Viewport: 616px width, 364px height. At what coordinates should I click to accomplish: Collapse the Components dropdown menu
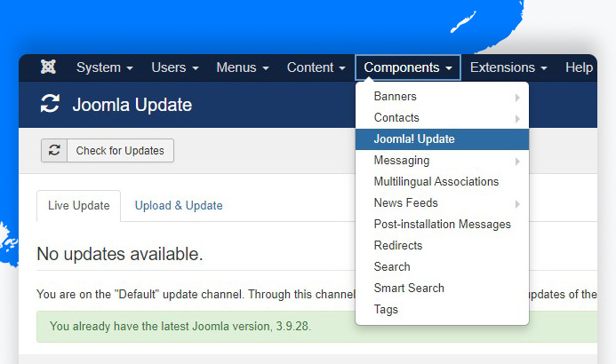pyautogui.click(x=408, y=67)
